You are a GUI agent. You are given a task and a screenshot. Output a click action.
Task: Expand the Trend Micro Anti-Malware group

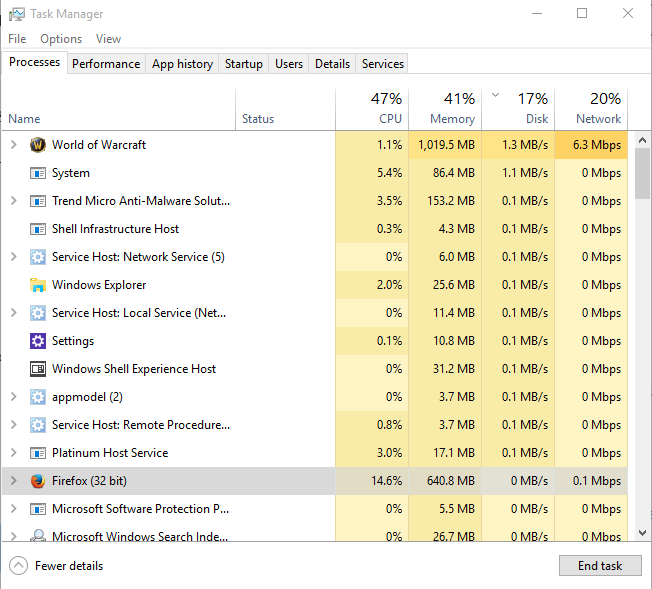point(14,201)
